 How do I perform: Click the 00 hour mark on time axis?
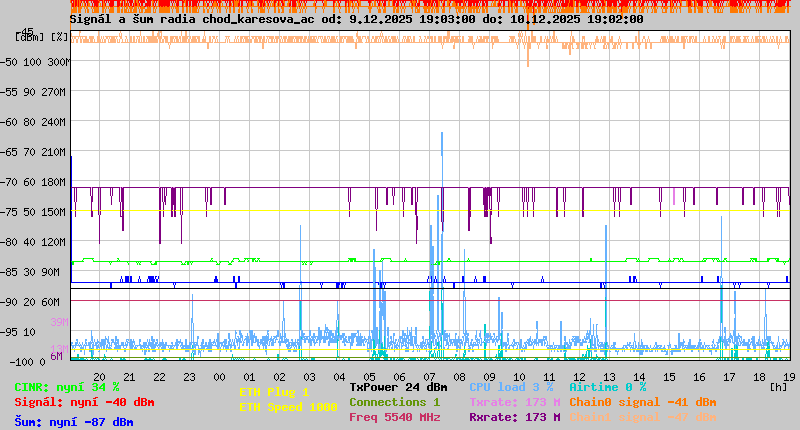pyautogui.click(x=219, y=377)
